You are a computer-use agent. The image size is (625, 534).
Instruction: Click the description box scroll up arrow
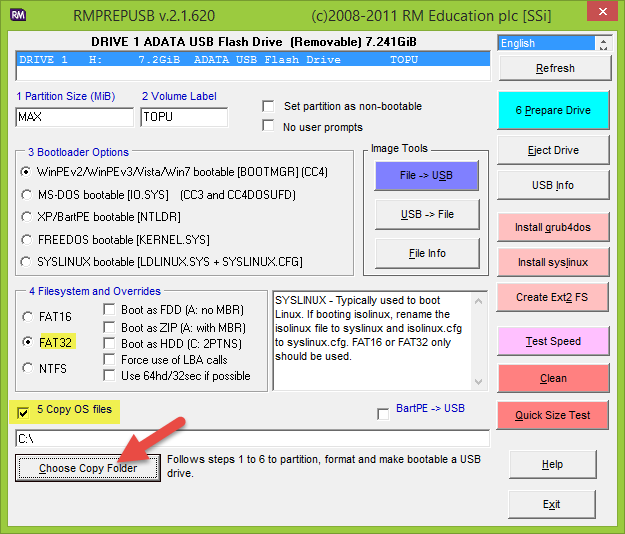point(479,301)
